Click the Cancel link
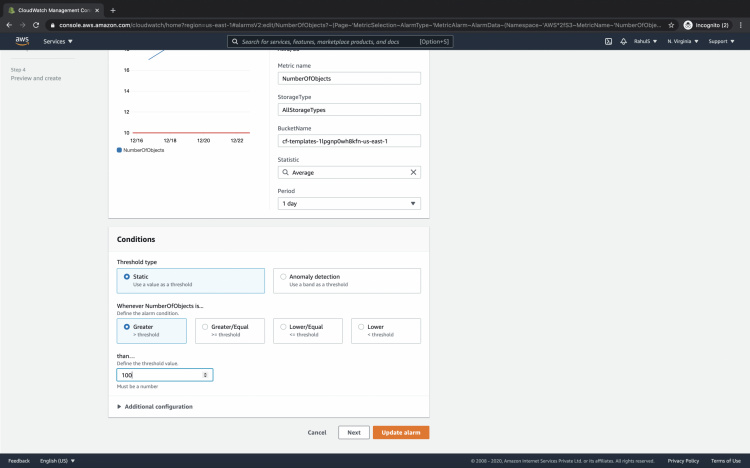750x468 pixels. click(x=317, y=432)
